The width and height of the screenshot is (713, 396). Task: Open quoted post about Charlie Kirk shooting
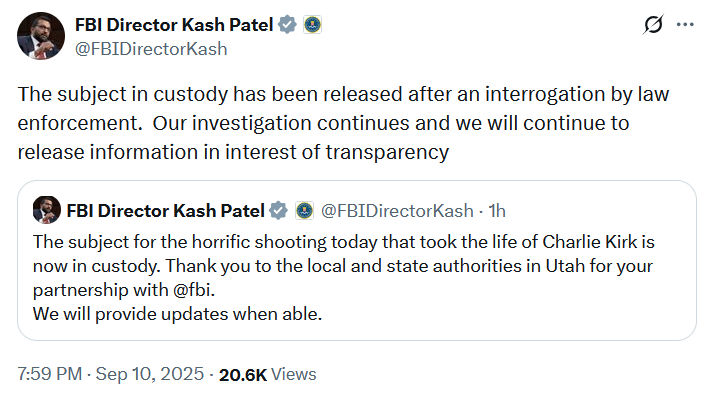(x=357, y=261)
